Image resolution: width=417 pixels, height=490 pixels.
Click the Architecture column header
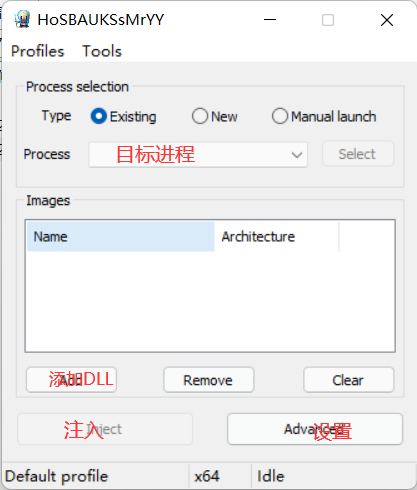276,236
